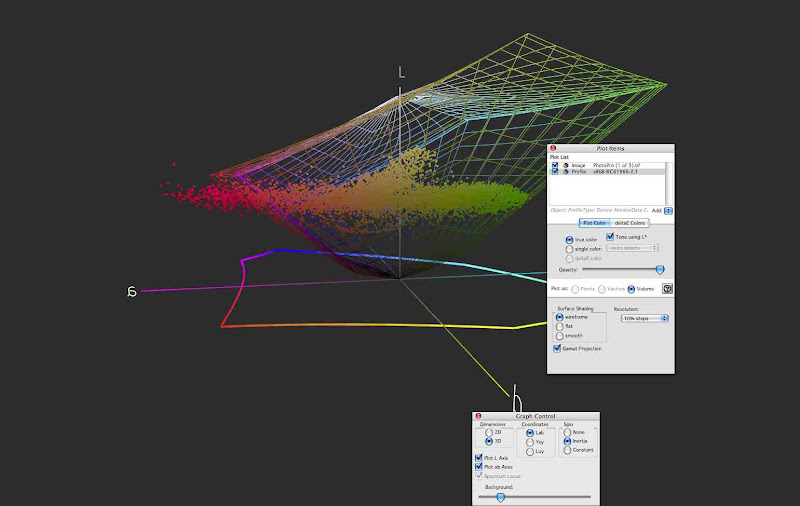800x506 pixels.
Task: Toggle the Spectrum Locus checkbox
Action: coord(479,476)
